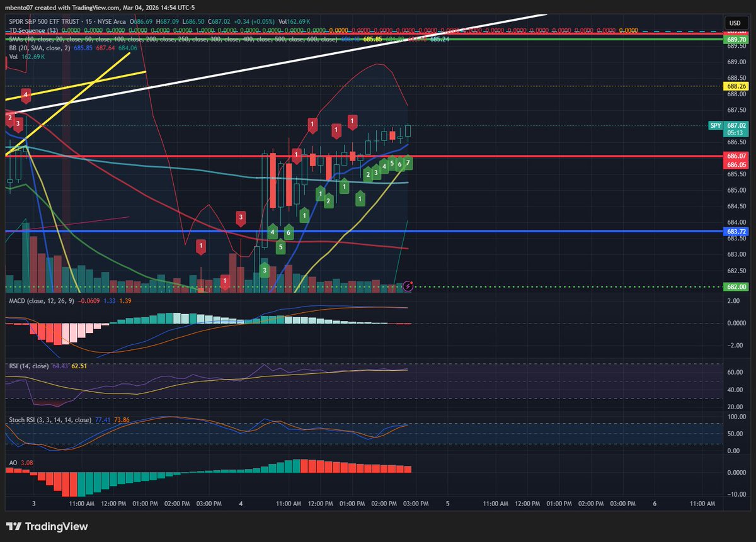Click date label 6 on the time axis
Screen dimensions: 756x542
655,504
